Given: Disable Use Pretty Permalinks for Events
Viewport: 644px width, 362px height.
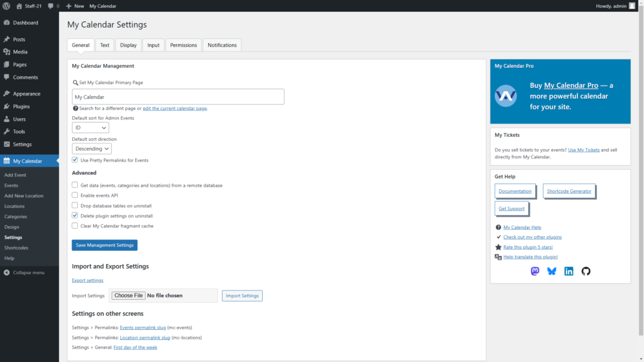Looking at the screenshot, I should click(75, 160).
